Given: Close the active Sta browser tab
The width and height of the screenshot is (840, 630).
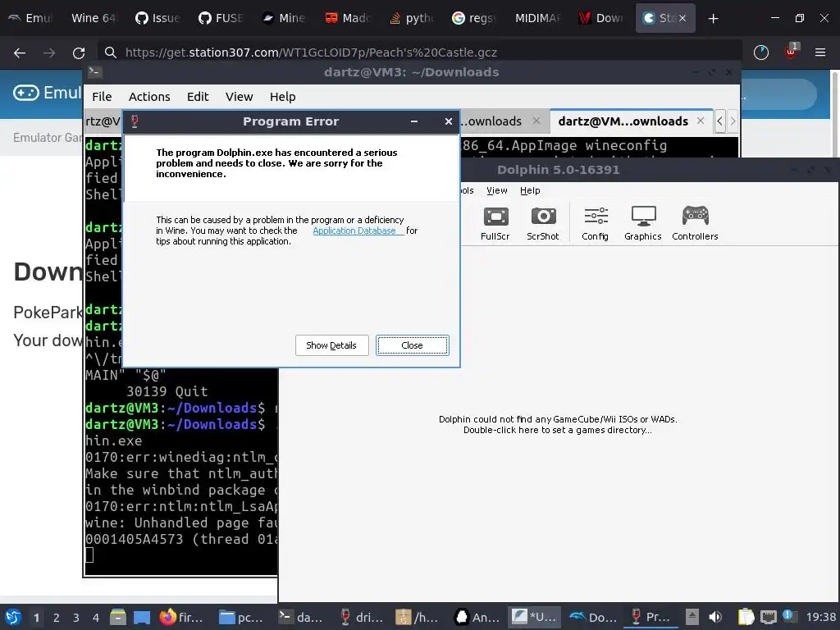Looking at the screenshot, I should click(x=682, y=18).
